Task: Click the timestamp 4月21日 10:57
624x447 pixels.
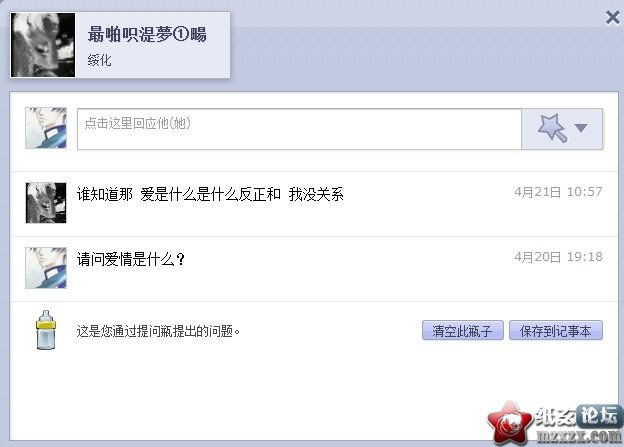Action: (558, 192)
